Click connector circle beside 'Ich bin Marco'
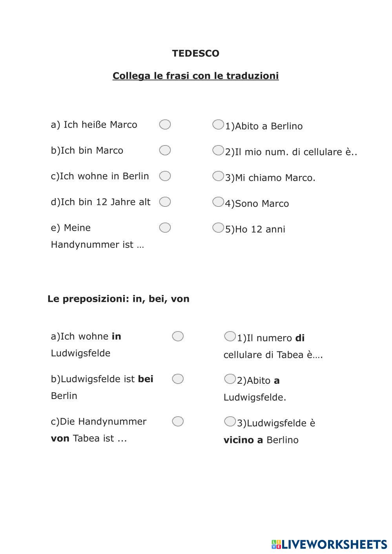This screenshot has height=554, width=392. 165,150
